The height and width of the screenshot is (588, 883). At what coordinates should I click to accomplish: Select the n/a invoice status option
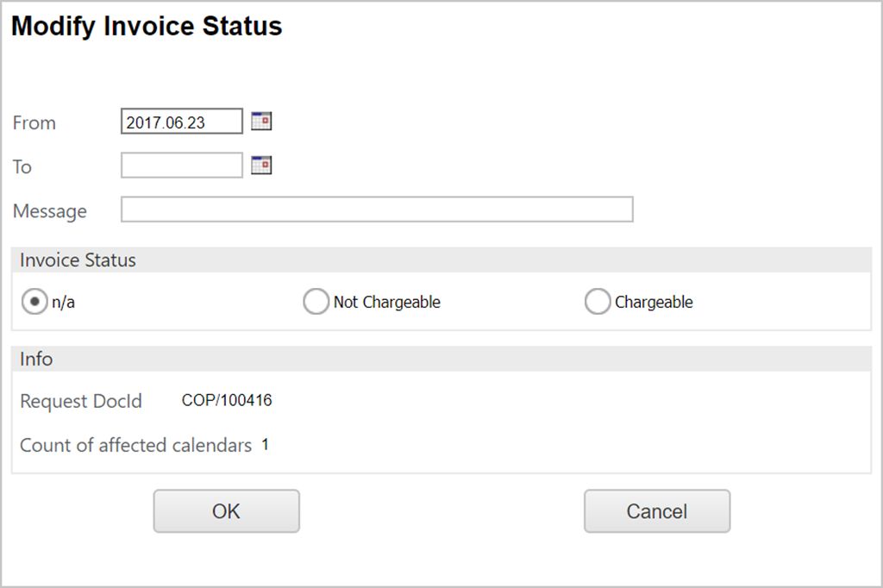(x=34, y=302)
